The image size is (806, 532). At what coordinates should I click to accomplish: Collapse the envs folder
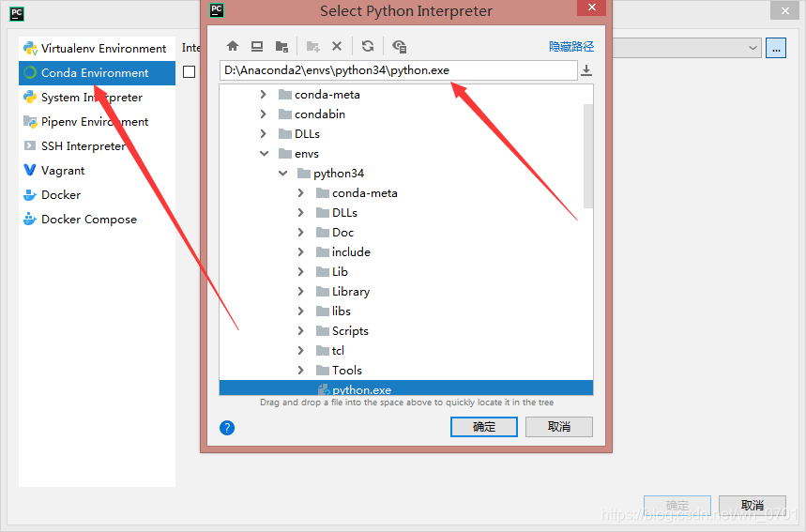pos(264,154)
